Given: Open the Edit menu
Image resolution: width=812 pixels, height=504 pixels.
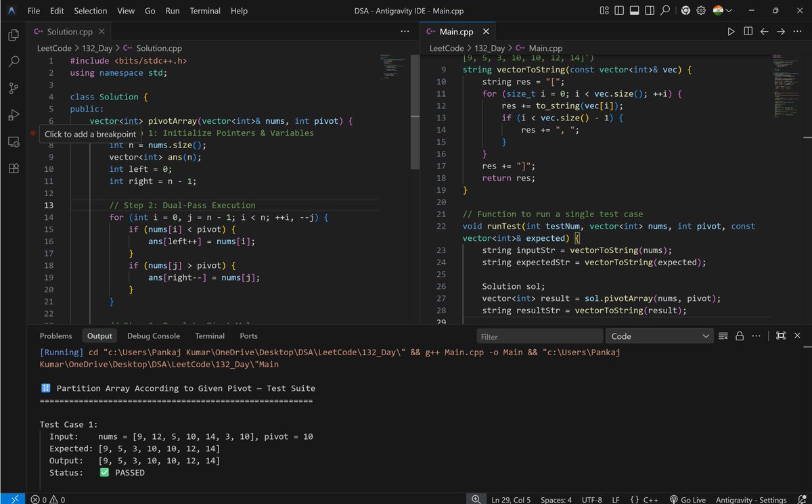Looking at the screenshot, I should [57, 11].
